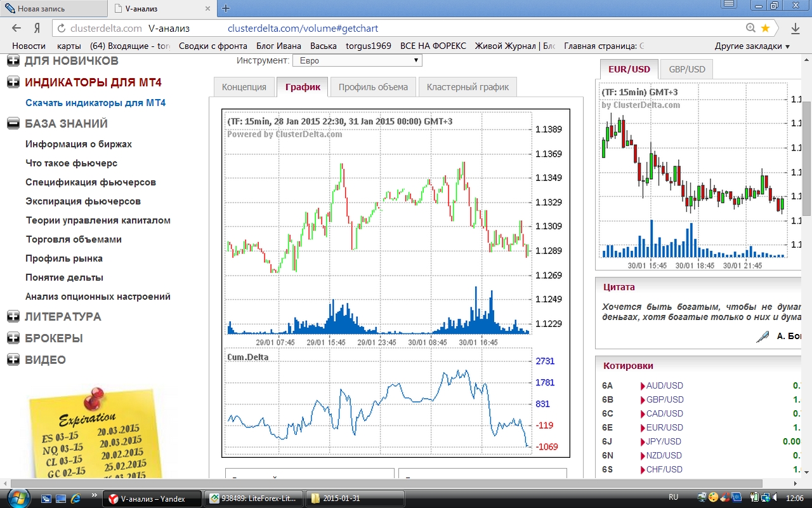Switch to the Профиль объема tab
This screenshot has width=812, height=508.
pos(373,87)
